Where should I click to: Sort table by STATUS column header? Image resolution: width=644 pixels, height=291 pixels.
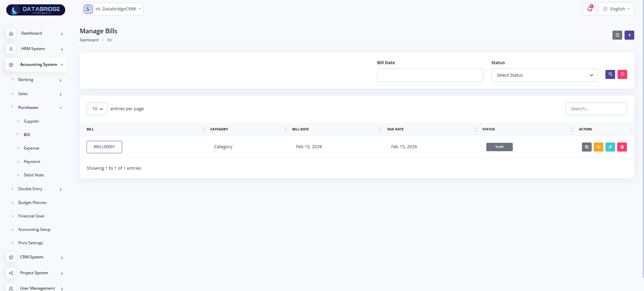528,129
